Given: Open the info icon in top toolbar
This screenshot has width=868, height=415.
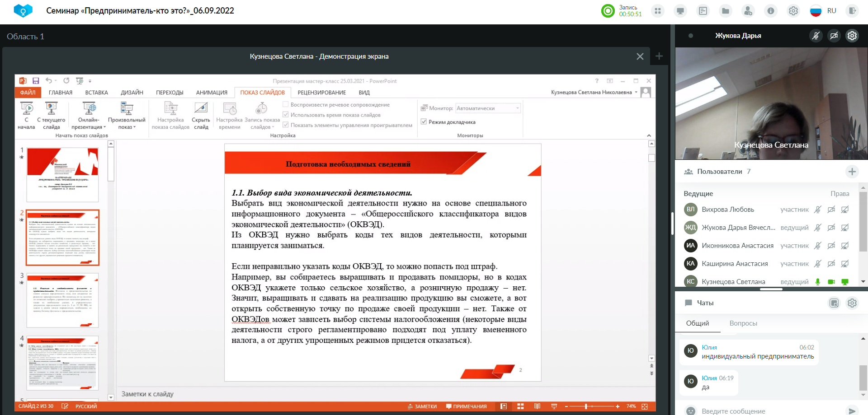Looking at the screenshot, I should [x=771, y=11].
